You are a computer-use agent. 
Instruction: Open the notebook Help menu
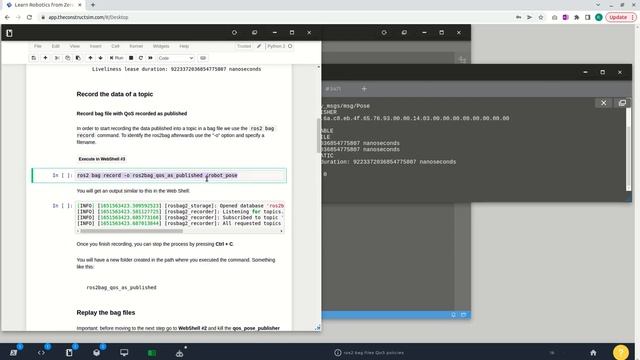tap(184, 46)
